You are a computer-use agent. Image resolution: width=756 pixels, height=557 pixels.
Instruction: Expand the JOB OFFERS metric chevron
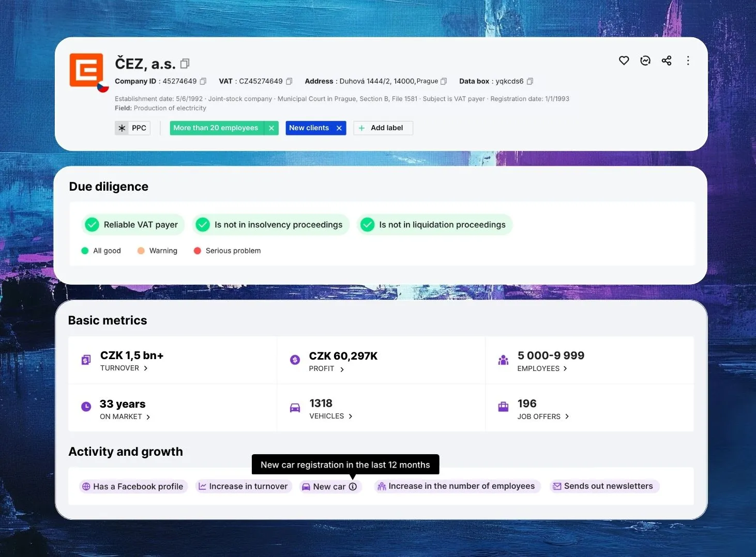tap(567, 416)
